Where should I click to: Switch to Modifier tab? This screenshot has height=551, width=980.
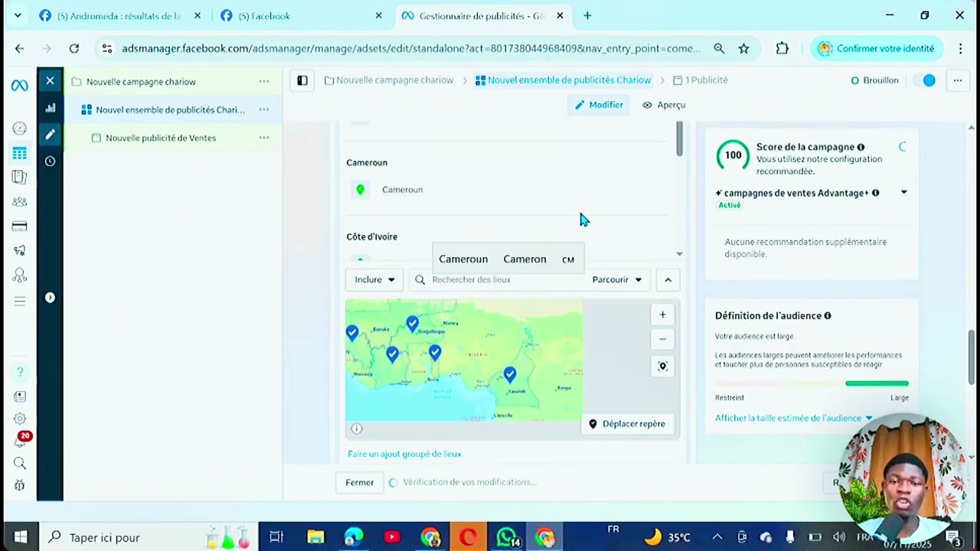click(x=599, y=105)
